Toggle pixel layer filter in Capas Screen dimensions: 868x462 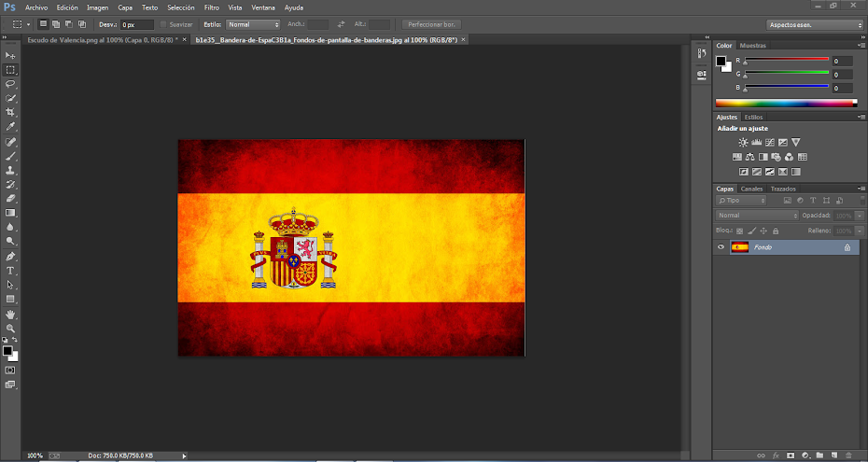coord(787,201)
